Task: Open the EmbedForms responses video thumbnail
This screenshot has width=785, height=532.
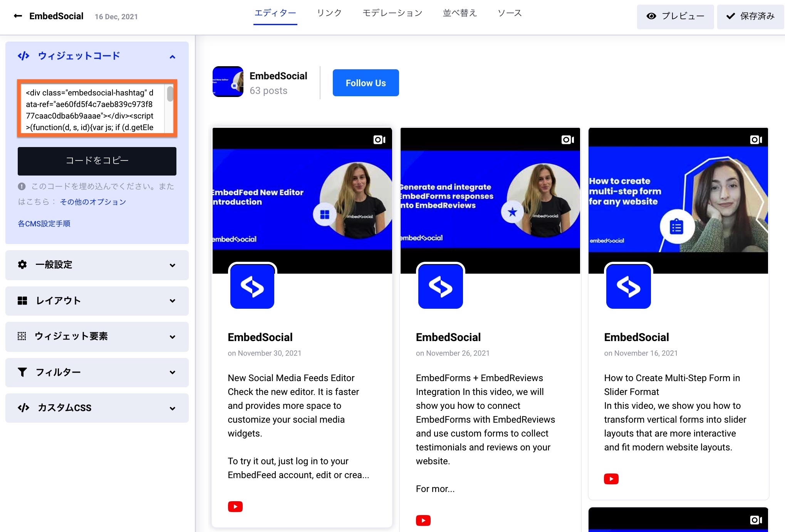Action: (490, 200)
